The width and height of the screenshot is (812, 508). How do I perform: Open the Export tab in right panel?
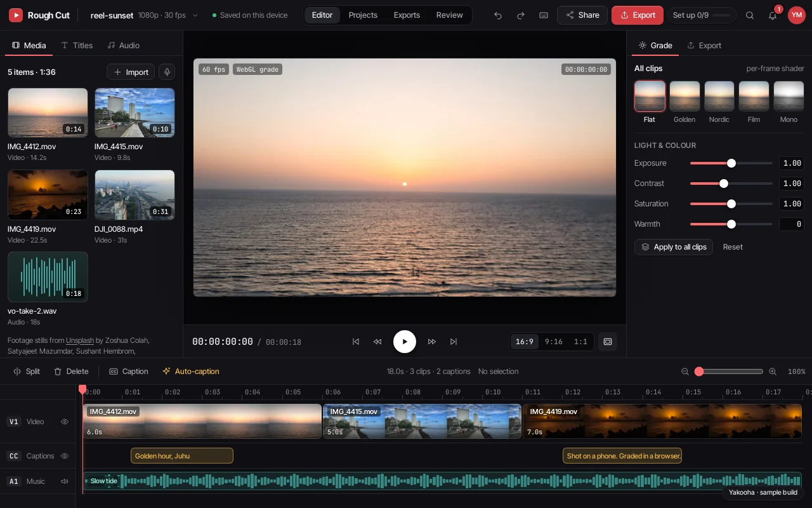[x=704, y=46]
